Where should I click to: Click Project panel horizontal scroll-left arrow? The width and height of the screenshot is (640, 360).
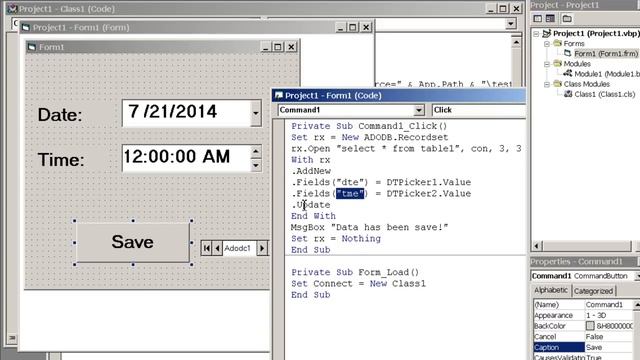(x=536, y=246)
